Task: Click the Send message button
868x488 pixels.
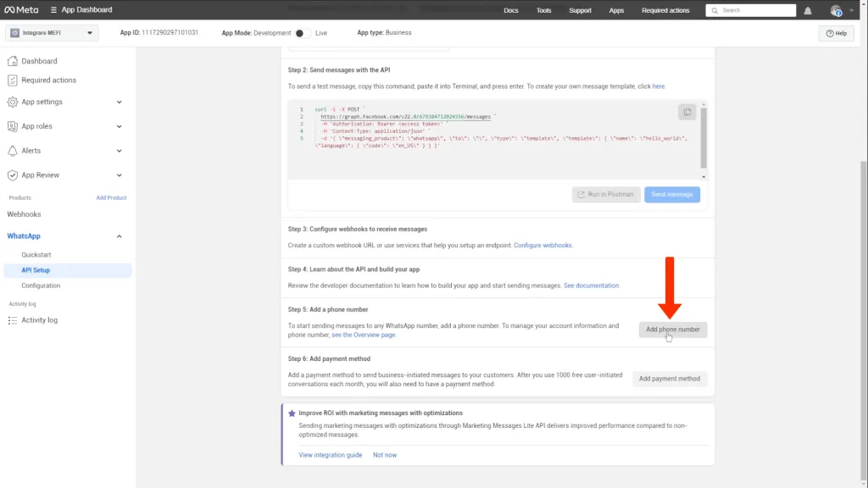Action: click(x=672, y=194)
